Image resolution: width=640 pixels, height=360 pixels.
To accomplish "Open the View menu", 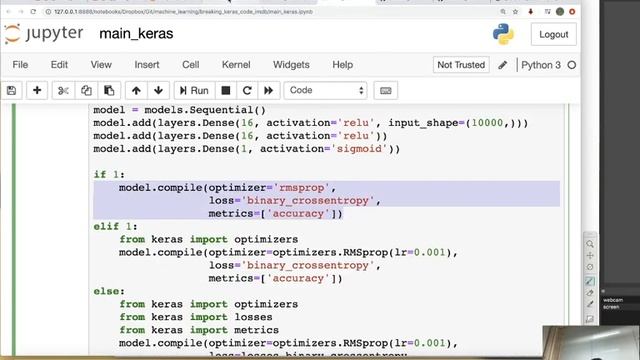I will [x=101, y=64].
